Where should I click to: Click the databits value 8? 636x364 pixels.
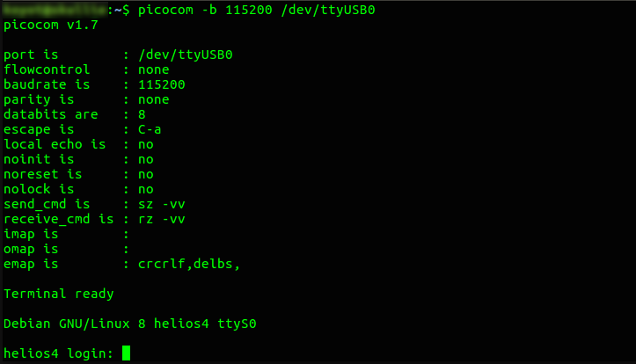point(142,114)
